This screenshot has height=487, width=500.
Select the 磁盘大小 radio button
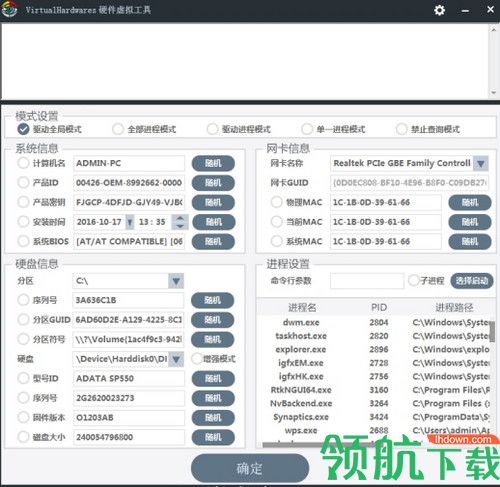(23, 437)
